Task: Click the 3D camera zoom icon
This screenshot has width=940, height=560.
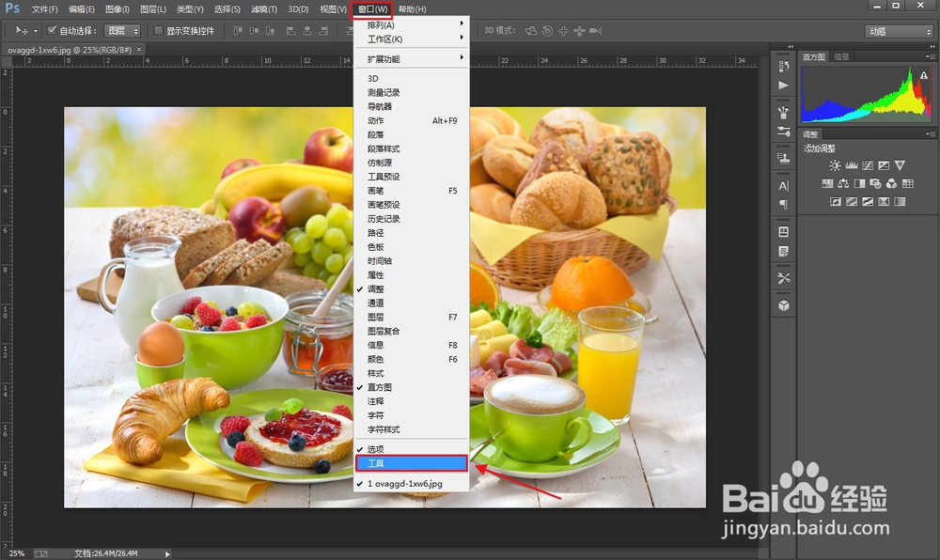Action: (595, 31)
